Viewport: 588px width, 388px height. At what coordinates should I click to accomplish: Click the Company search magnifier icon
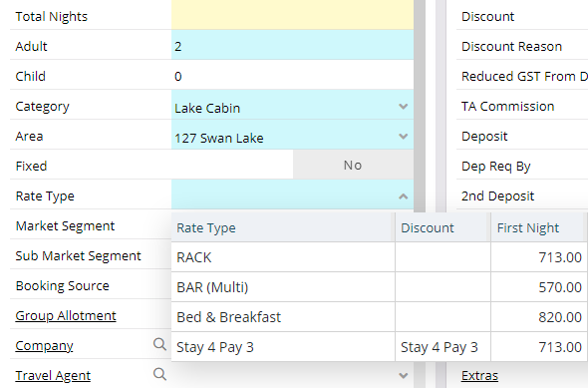(x=159, y=344)
